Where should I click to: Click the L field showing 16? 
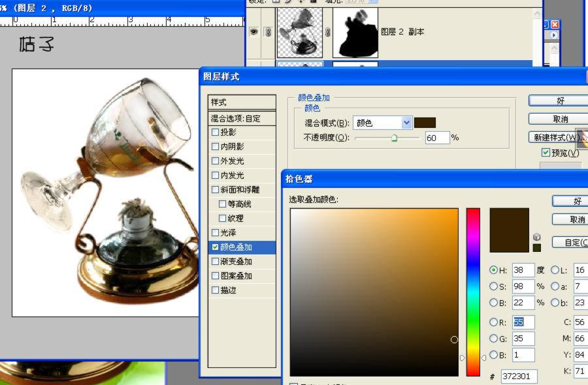click(581, 270)
